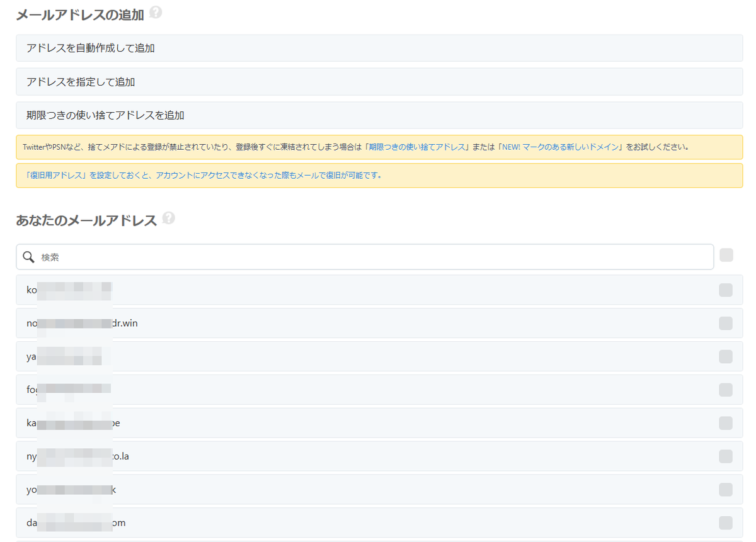Check the box for the ko address
This screenshot has height=542, width=756.
pyautogui.click(x=724, y=290)
